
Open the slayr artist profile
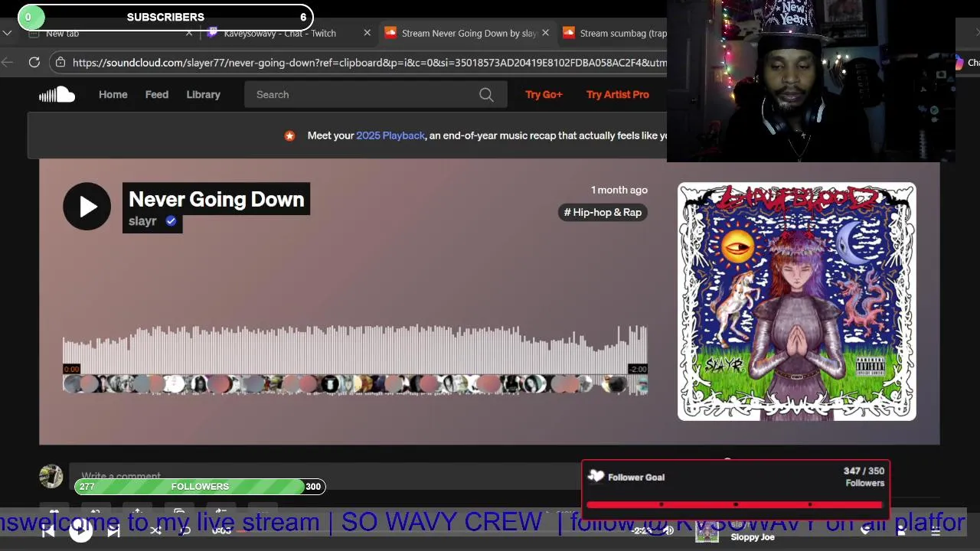142,221
